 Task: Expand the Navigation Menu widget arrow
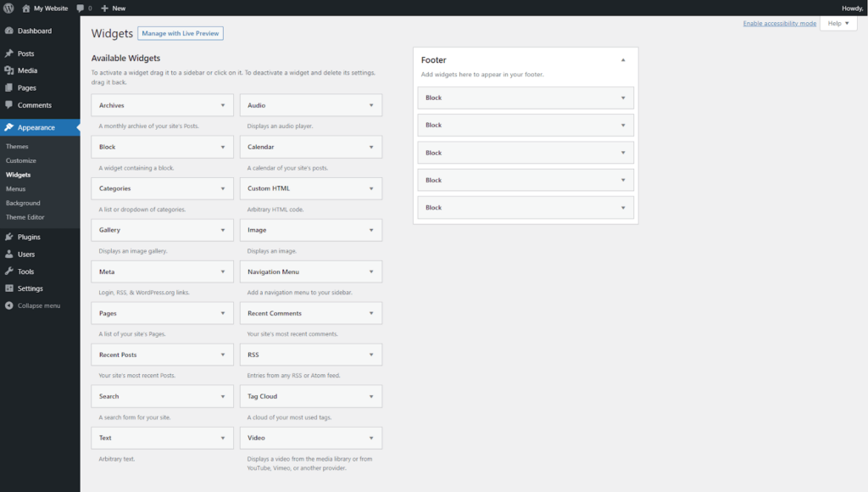click(371, 271)
